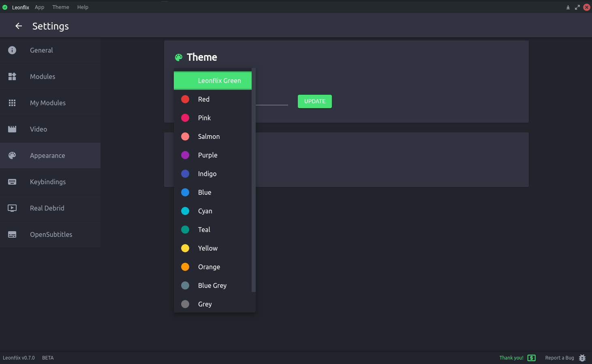Open General settings info icon
The image size is (592, 364).
[12, 50]
